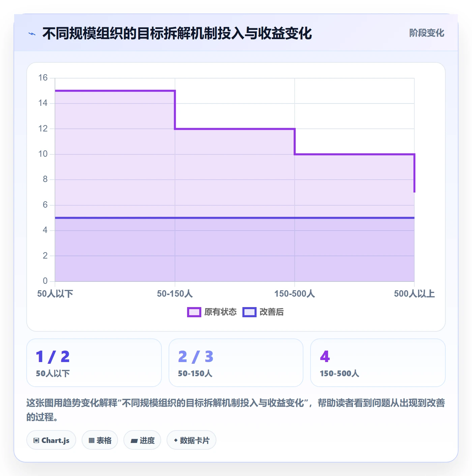472x476 pixels.
Task: Click the chart title 不同规模组织的目标拆解机制投入与收益变化
Action: pos(177,33)
